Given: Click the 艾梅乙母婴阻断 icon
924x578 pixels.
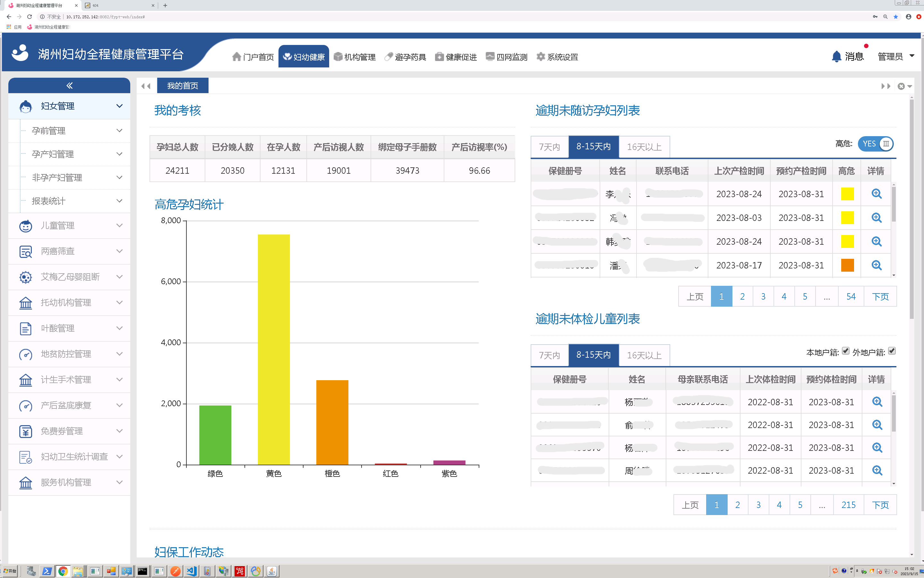Looking at the screenshot, I should (x=26, y=277).
